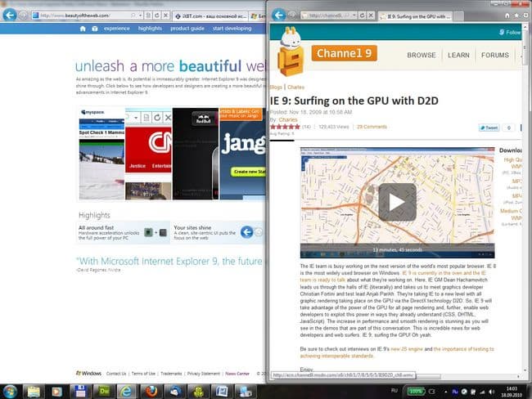Click the compatibility view icon in the left browser

pos(148,16)
